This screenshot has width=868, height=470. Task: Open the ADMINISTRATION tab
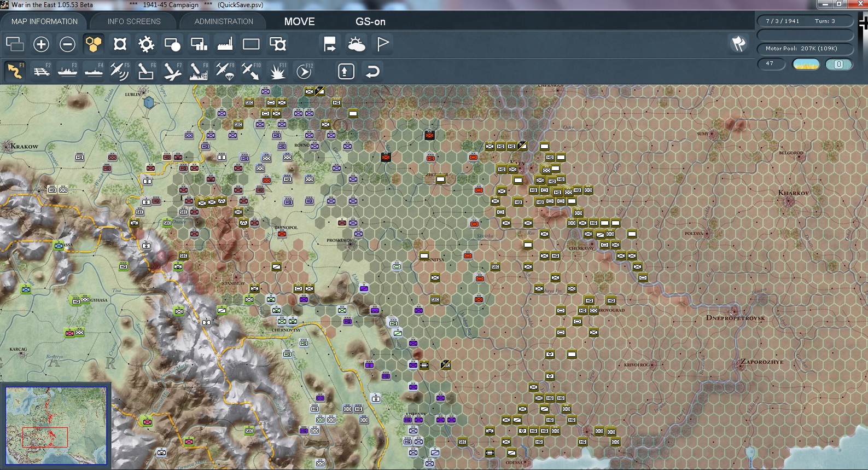coord(224,21)
